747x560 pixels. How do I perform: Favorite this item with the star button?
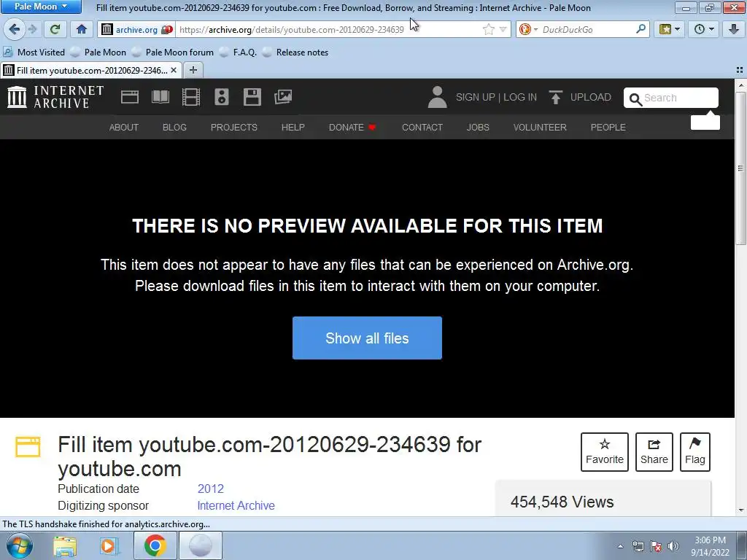(605, 452)
